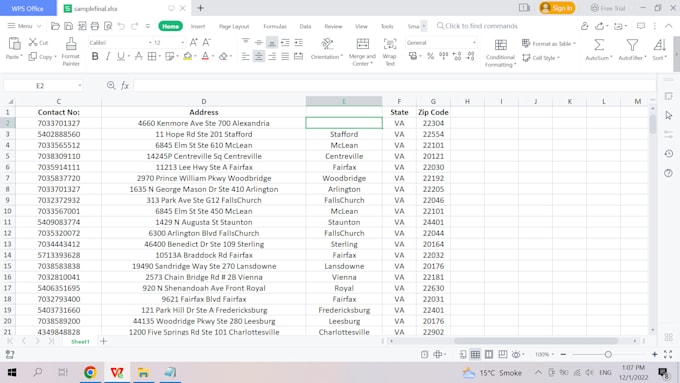The width and height of the screenshot is (680, 383).
Task: Click the AutoFilter funnel icon
Action: pyautogui.click(x=632, y=45)
